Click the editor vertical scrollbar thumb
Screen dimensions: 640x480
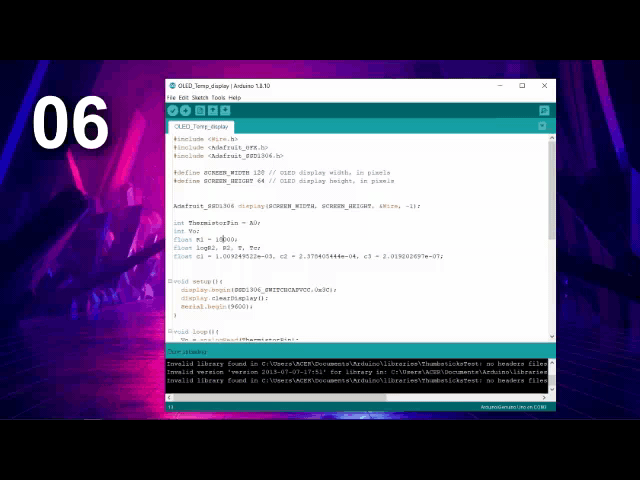552,190
